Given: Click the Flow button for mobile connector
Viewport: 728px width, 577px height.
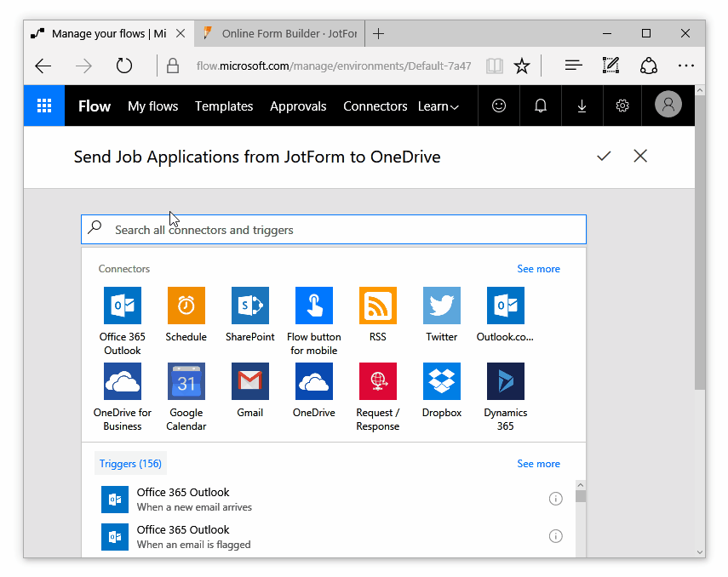Looking at the screenshot, I should click(313, 306).
